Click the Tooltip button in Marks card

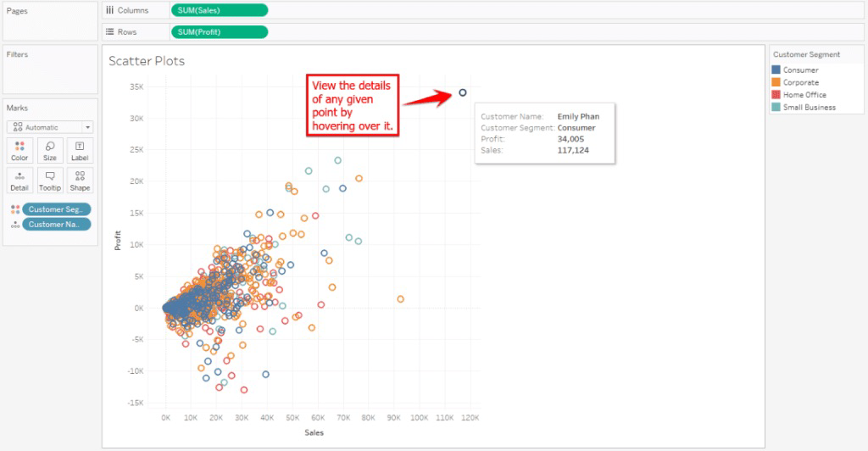pos(50,181)
